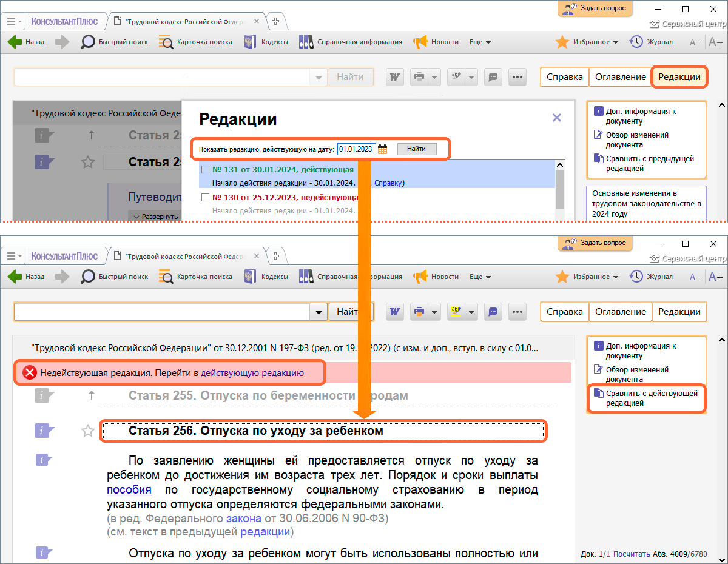Click printer icon in top window
This screenshot has width=728, height=564.
pos(419,77)
